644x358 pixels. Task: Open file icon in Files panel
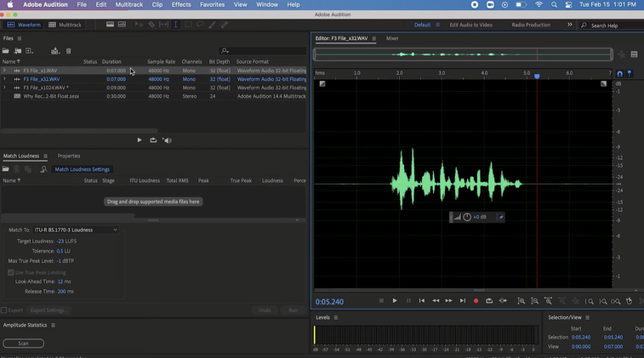[x=6, y=51]
